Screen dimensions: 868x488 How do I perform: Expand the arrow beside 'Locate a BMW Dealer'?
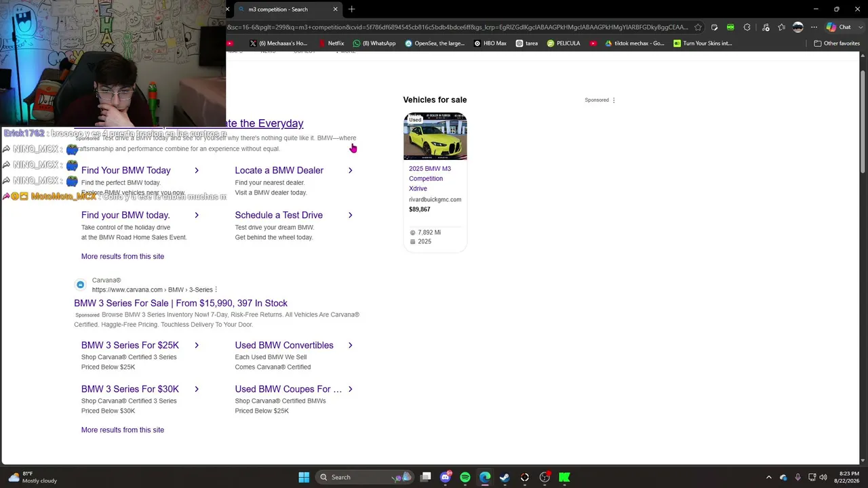[x=351, y=170]
